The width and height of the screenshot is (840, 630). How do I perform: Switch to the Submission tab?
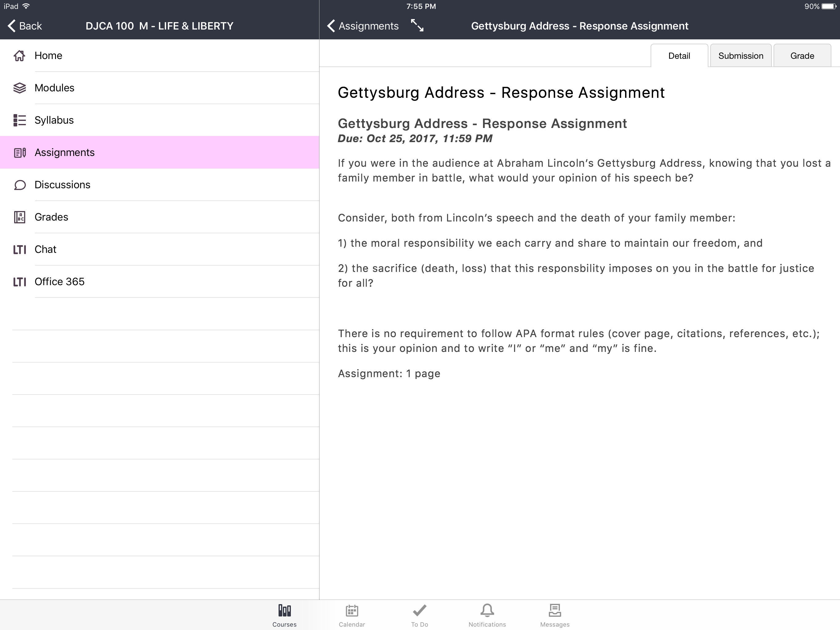740,56
